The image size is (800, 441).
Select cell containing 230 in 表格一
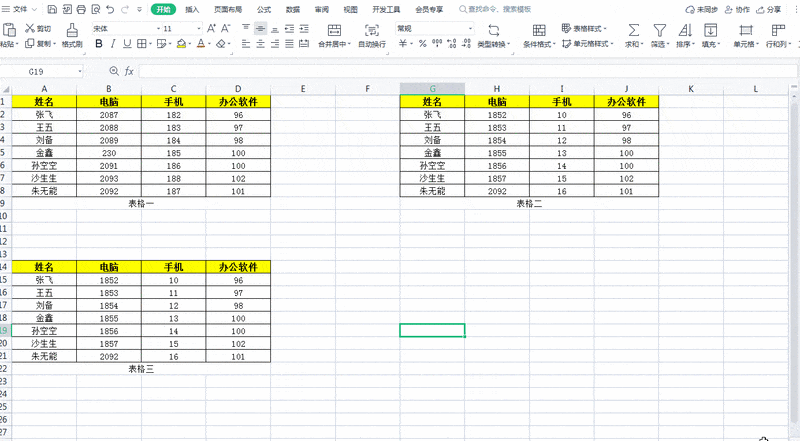(x=109, y=153)
